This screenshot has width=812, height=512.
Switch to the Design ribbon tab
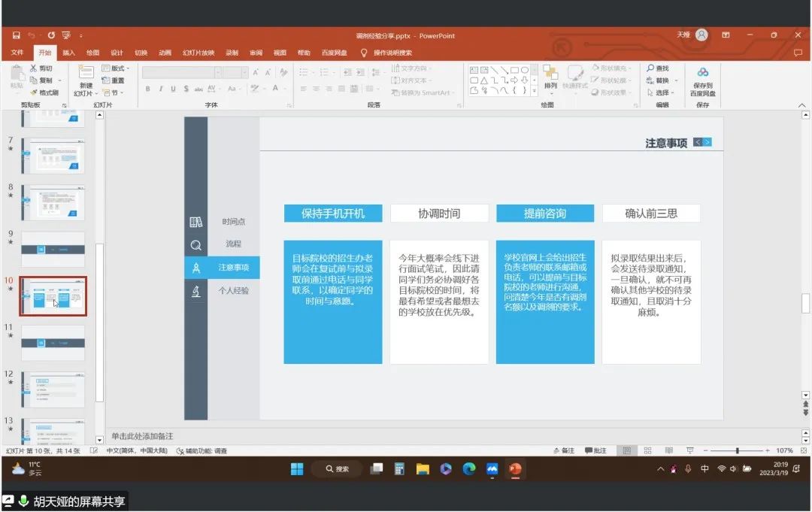tap(117, 53)
